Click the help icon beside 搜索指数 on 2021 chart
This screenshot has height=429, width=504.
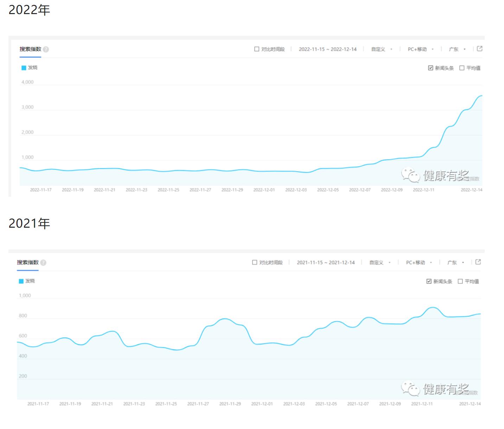44,262
